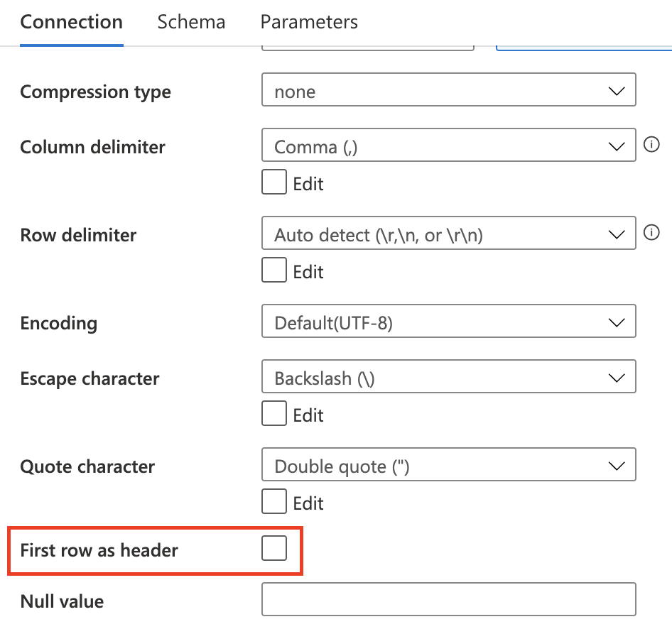Open the Parameters tab

pos(309,22)
